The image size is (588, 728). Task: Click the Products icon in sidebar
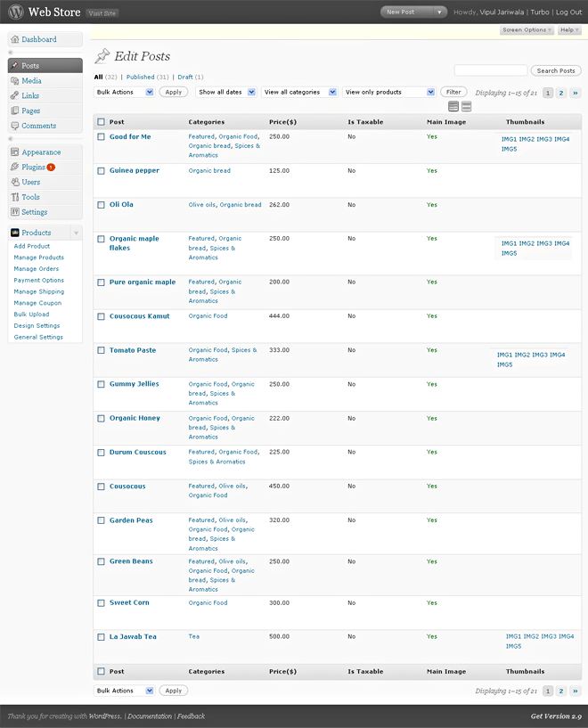(15, 233)
